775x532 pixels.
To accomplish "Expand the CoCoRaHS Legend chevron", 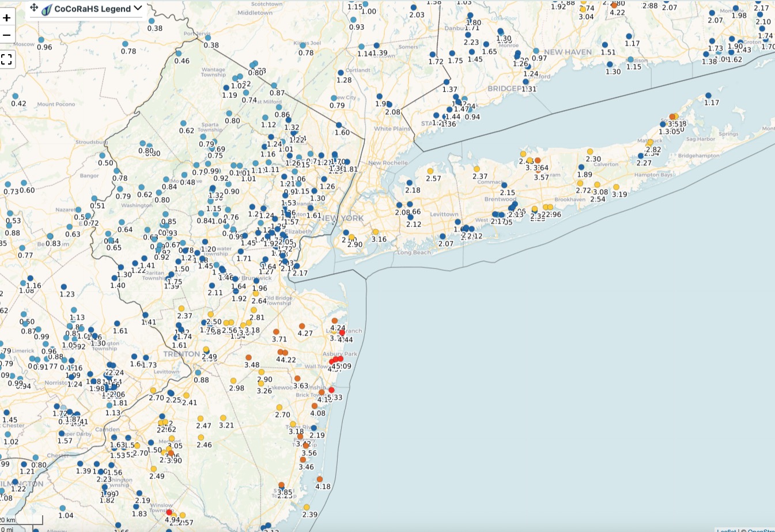I will tap(138, 8).
